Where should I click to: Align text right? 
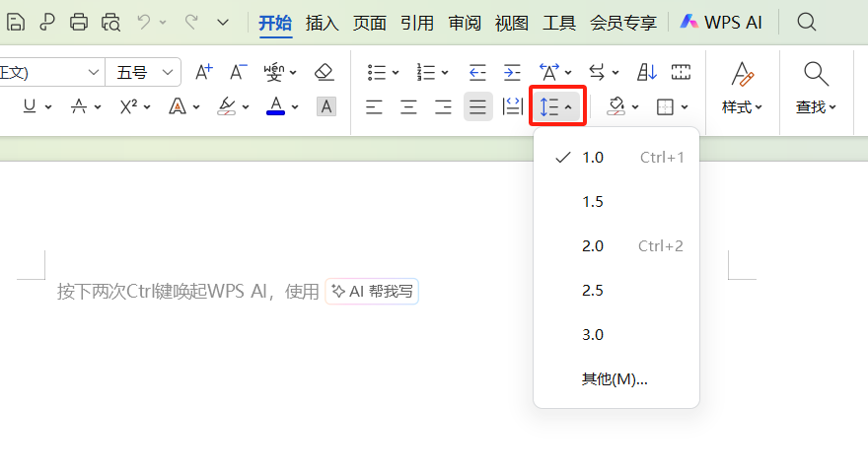coord(443,106)
